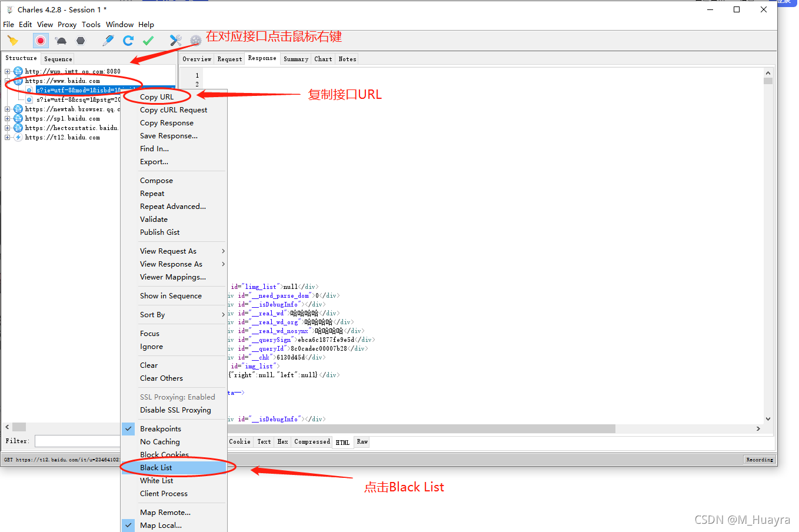Enable Black List for this request
Screen dimensions: 799x532
[174, 468]
